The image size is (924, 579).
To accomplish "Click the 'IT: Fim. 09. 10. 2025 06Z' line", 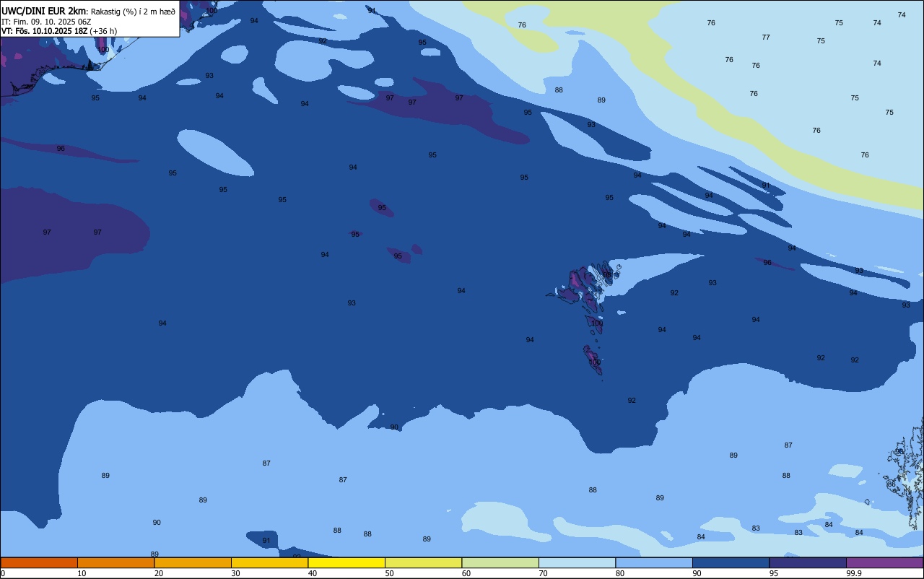I will click(46, 22).
